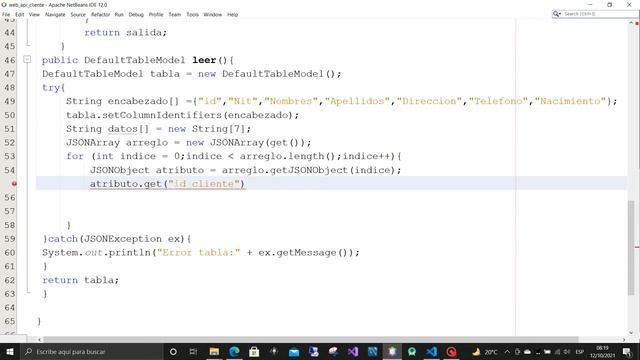Click the Windows taskbar search box
This screenshot has height=360, width=640.
point(91,351)
